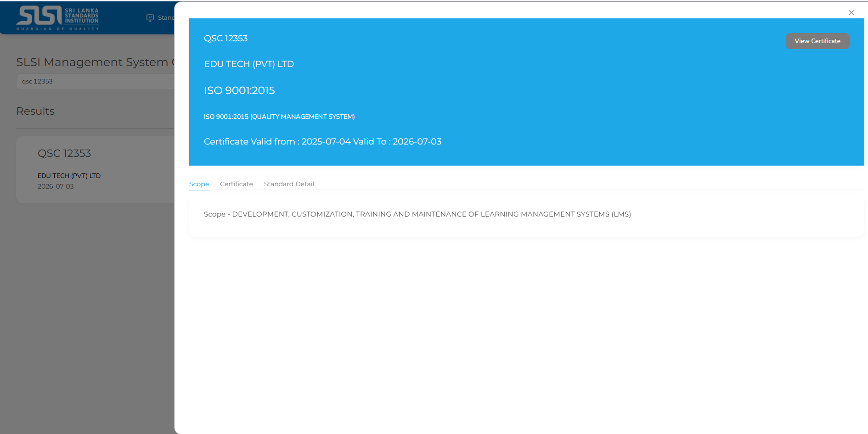Click the SLSI logo in header
Viewport: 868px width, 434px height.
[57, 18]
